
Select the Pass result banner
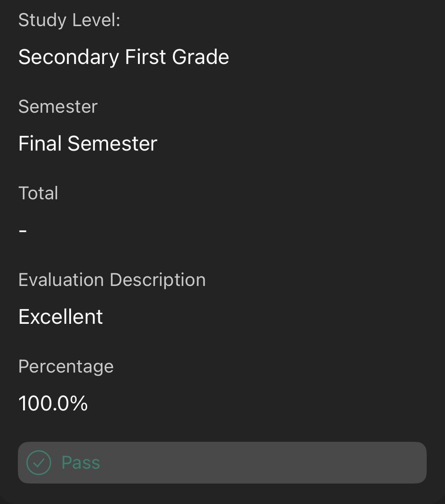click(222, 463)
